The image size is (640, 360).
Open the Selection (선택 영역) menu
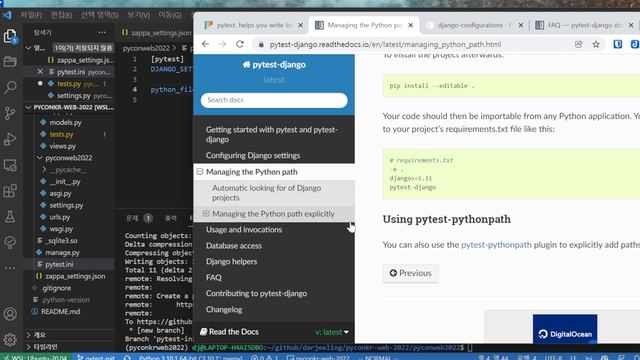(100, 16)
